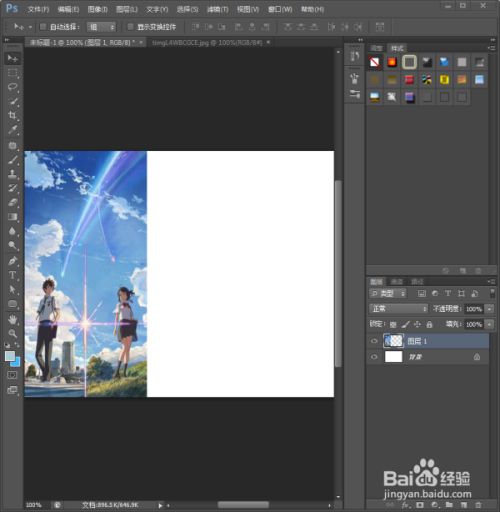Select the Rectangular Marquee tool

[x=12, y=73]
